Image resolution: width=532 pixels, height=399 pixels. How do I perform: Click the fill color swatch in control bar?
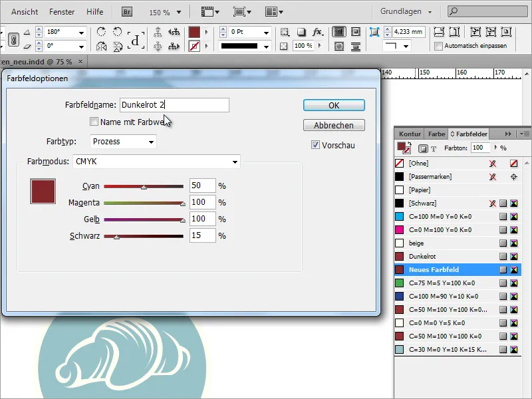194,32
